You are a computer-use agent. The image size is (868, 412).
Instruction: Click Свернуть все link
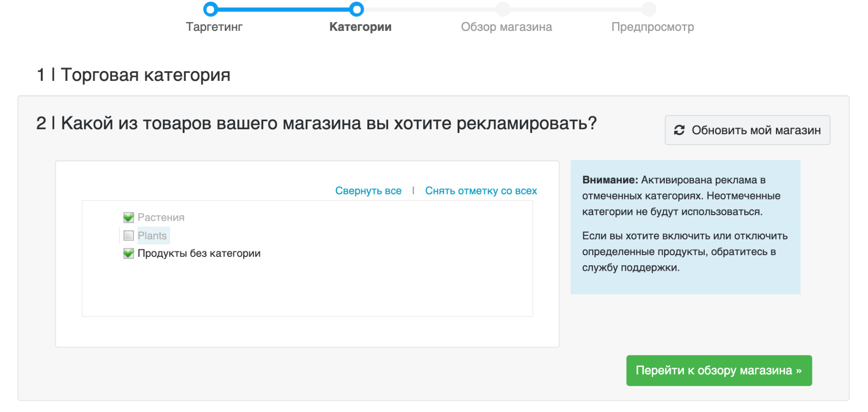coord(368,191)
